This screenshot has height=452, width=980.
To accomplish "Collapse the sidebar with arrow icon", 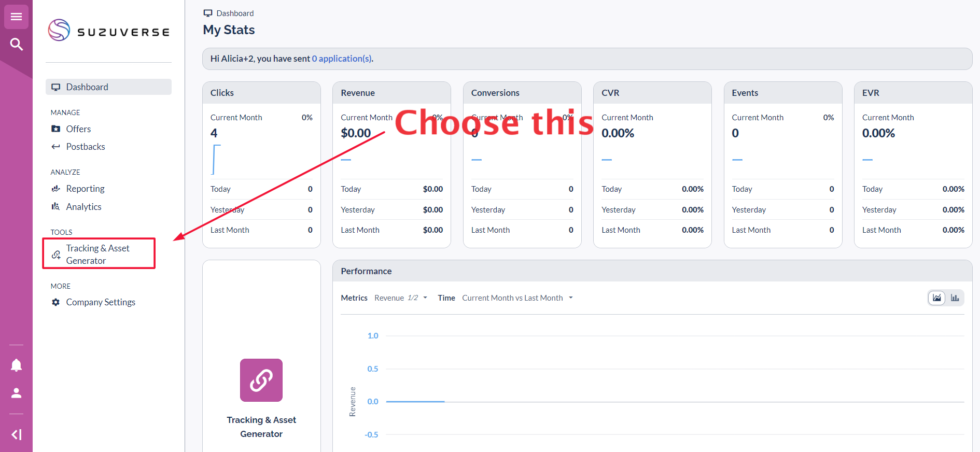I will (16, 434).
